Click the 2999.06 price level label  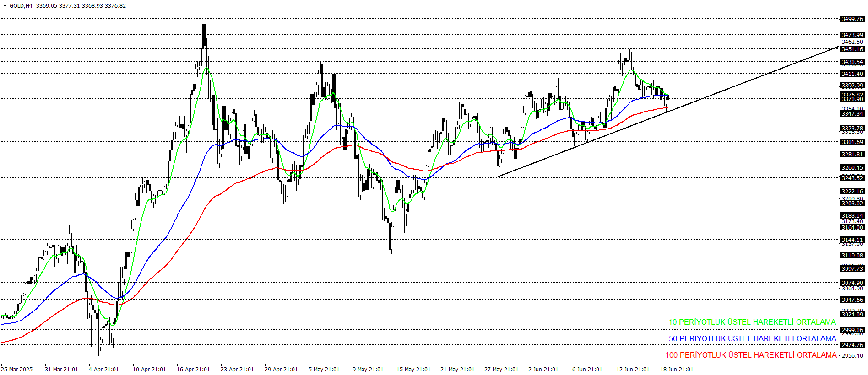tap(852, 330)
